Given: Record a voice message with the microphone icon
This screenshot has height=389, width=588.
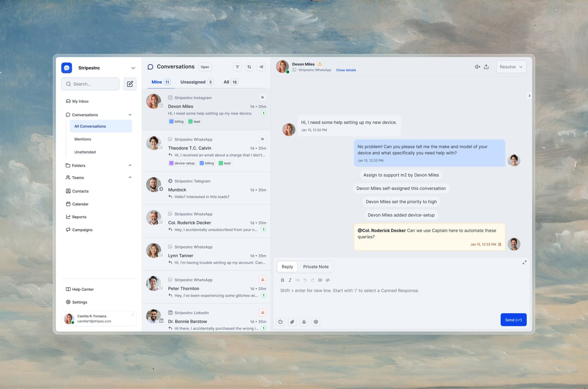Looking at the screenshot, I should tap(304, 322).
